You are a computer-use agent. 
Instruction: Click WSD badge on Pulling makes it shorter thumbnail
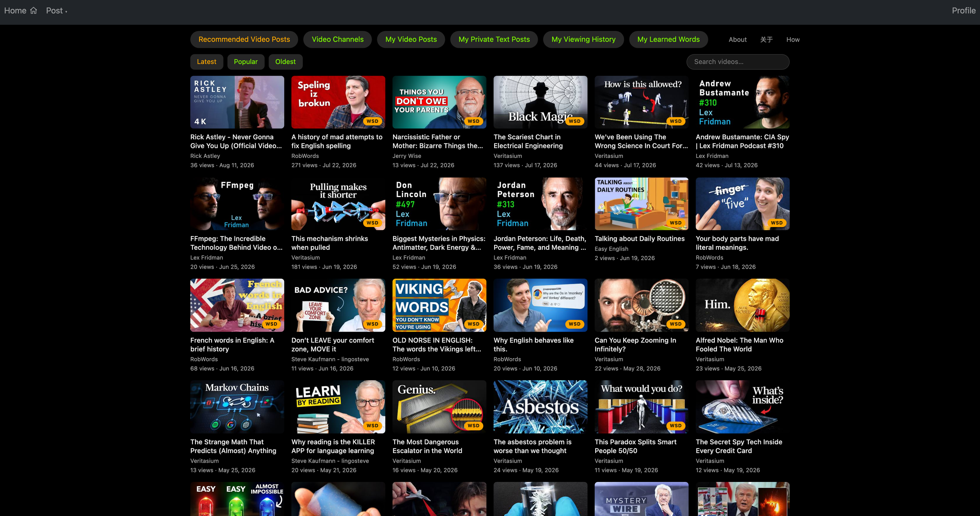coord(372,223)
